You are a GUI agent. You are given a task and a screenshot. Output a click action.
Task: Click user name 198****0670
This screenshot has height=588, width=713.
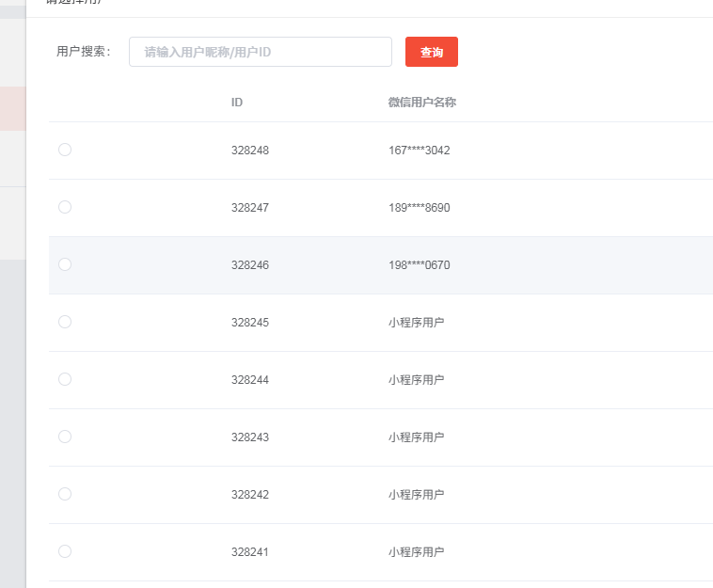419,265
